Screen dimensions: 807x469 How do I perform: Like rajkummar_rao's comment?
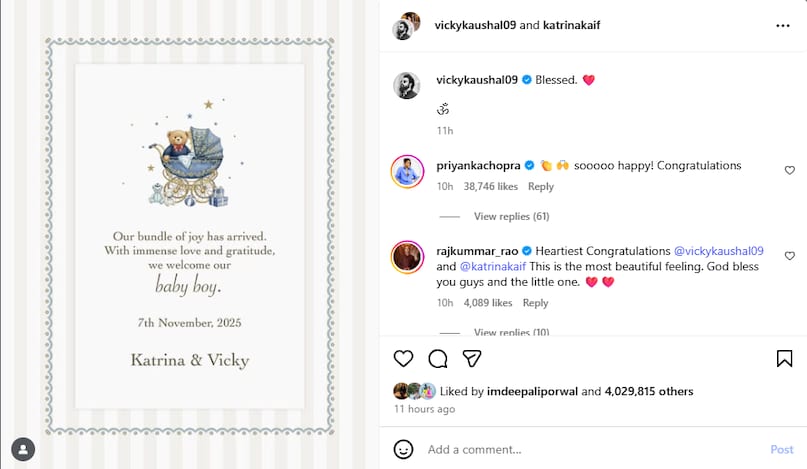[789, 256]
